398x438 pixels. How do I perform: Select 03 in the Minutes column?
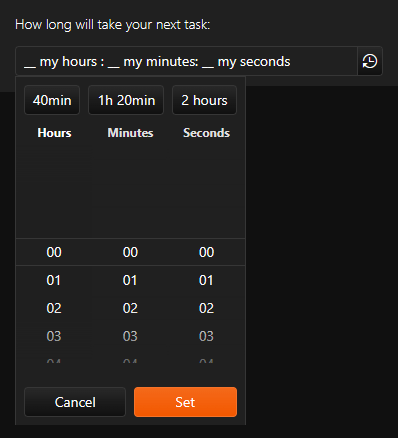pyautogui.click(x=130, y=336)
